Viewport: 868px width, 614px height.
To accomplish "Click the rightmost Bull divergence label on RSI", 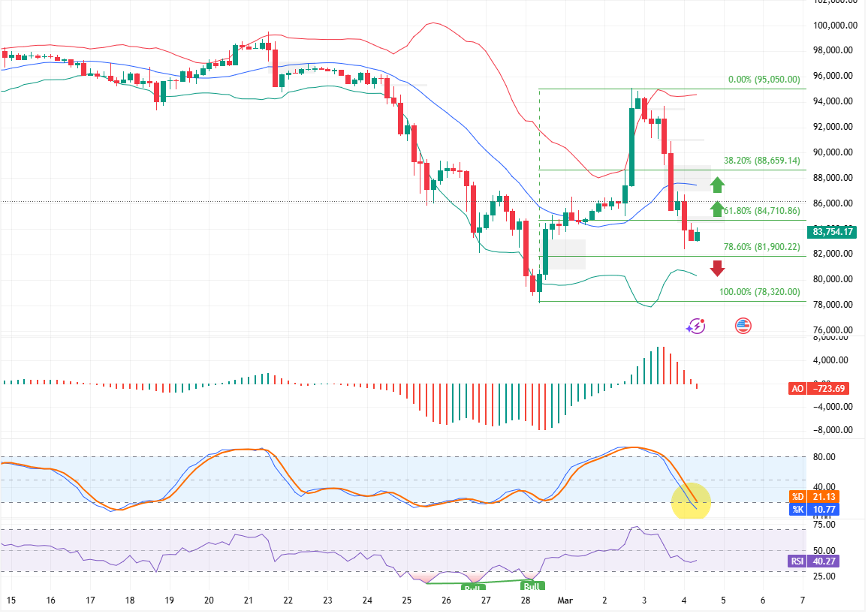I will coord(532,586).
